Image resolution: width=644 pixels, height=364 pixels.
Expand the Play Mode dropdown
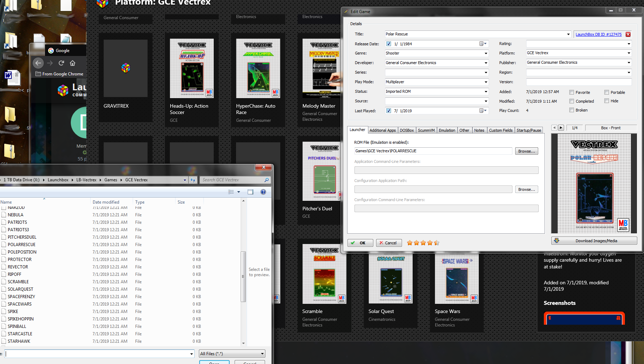coord(486,82)
